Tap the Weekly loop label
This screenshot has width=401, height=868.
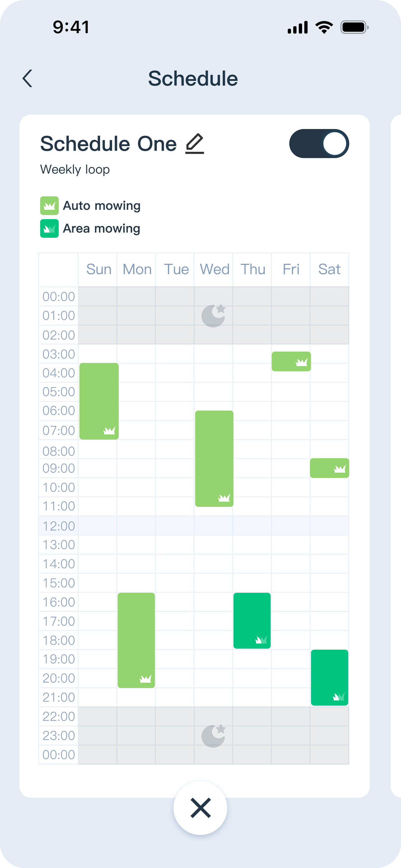tap(75, 169)
